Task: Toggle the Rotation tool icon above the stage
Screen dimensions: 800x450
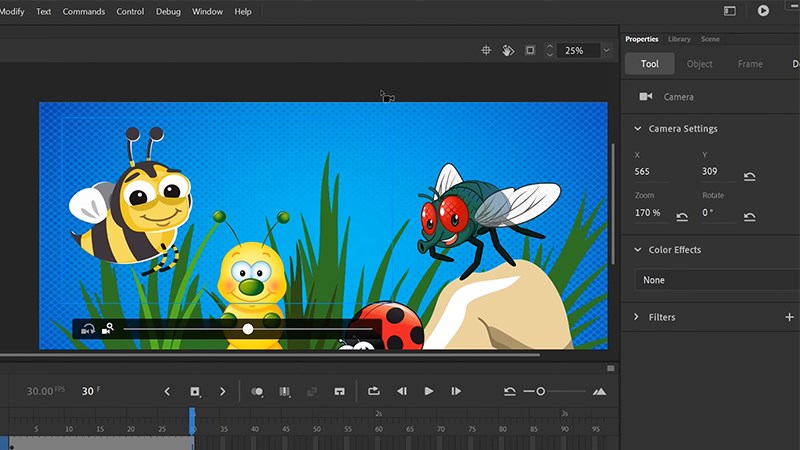Action: point(508,50)
